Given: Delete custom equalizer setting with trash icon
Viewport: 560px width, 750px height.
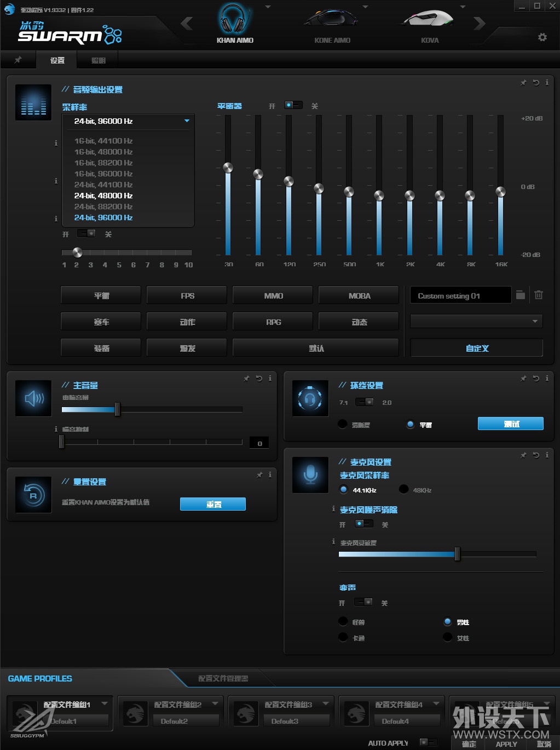Looking at the screenshot, I should pyautogui.click(x=539, y=295).
